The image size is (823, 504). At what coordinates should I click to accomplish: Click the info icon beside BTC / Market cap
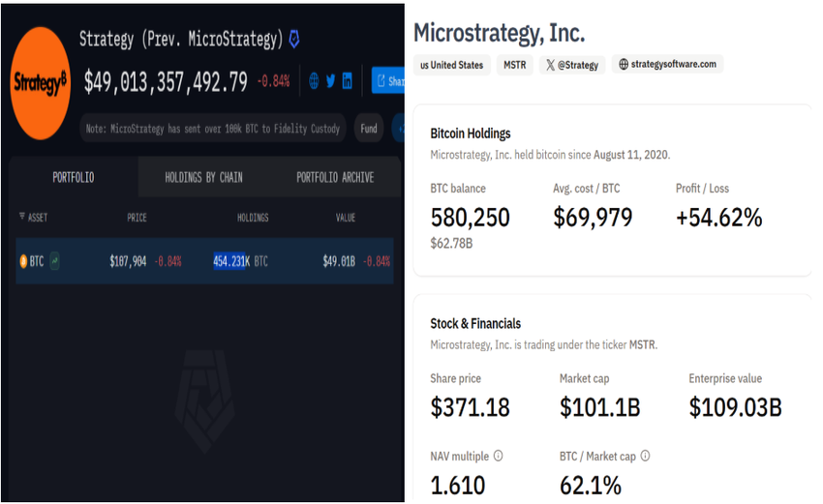point(646,456)
